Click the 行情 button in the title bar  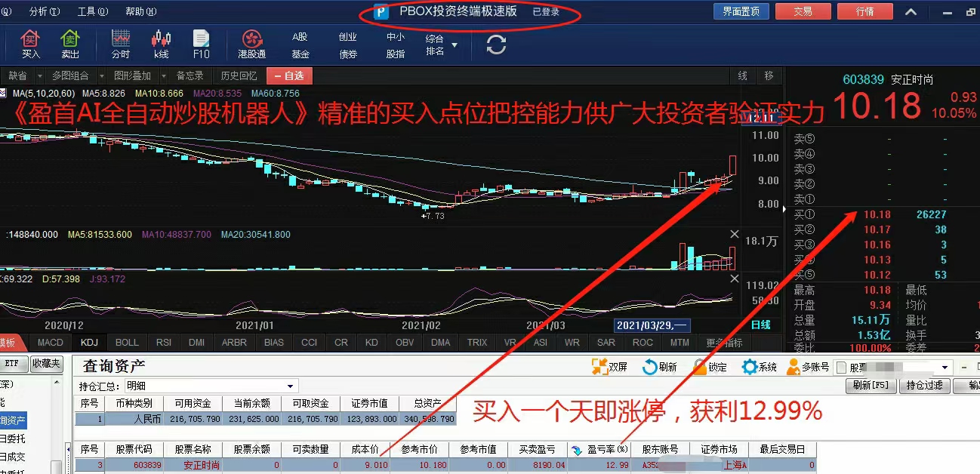coord(865,11)
